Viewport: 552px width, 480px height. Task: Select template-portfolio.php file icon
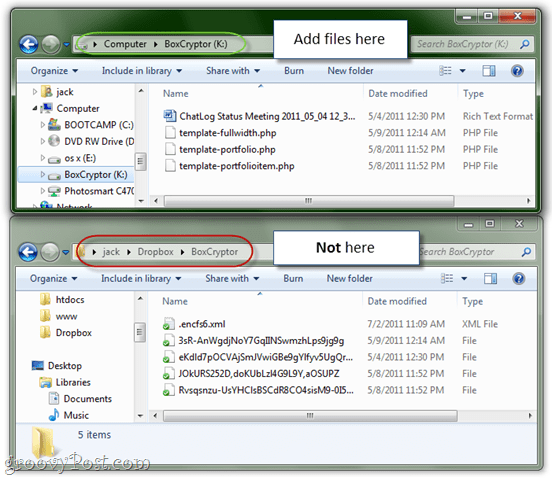pyautogui.click(x=170, y=149)
